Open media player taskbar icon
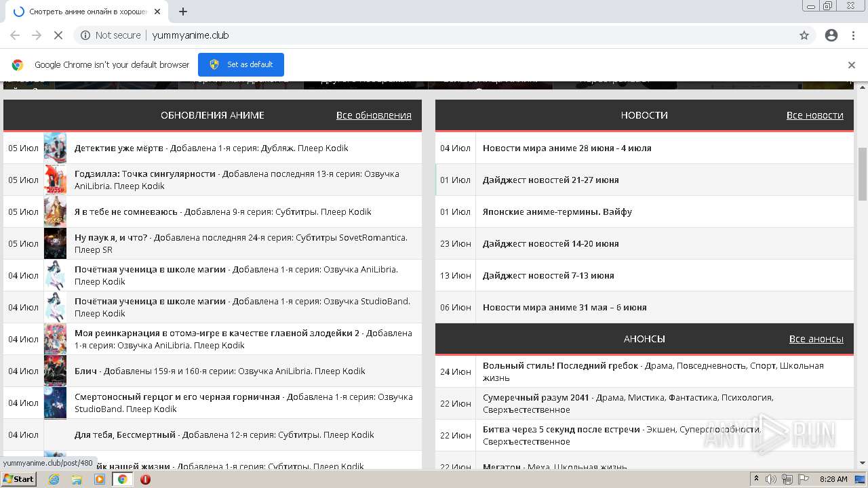868x488 pixels. click(100, 479)
